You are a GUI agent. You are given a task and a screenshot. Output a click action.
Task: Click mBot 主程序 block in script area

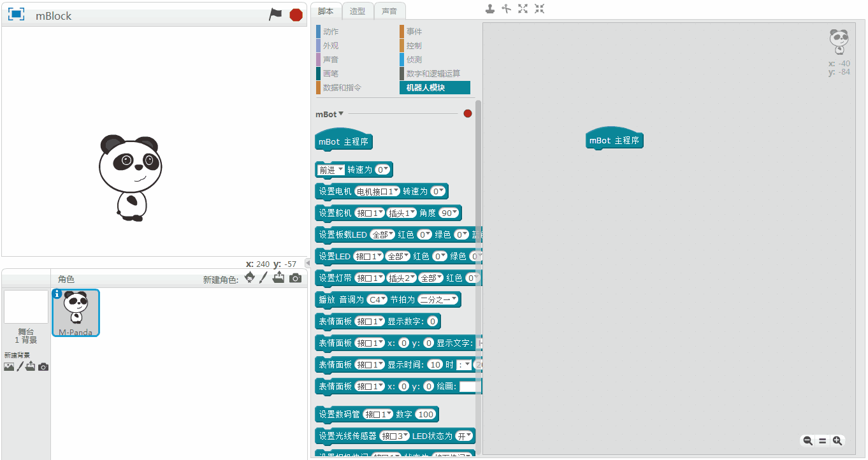[614, 139]
